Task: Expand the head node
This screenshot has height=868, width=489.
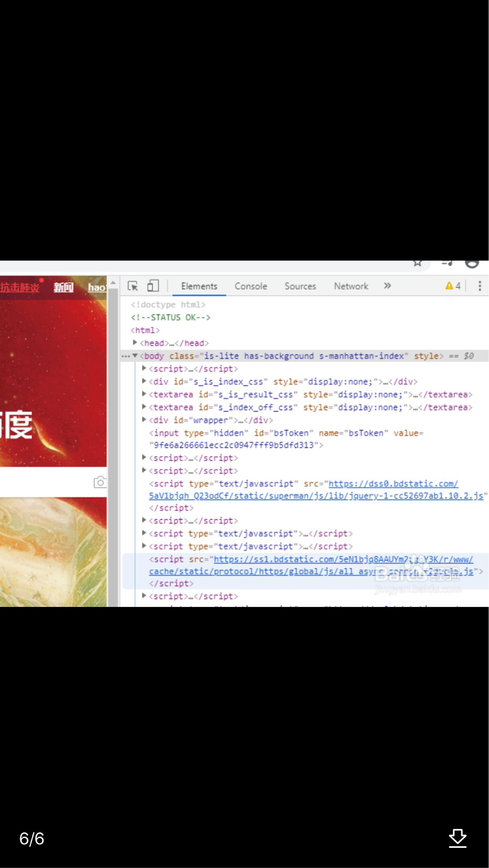Action: point(135,343)
